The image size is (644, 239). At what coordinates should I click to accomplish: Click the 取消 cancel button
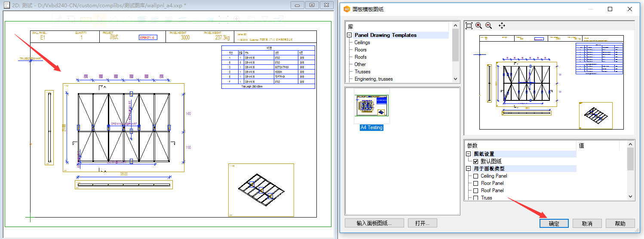(587, 224)
